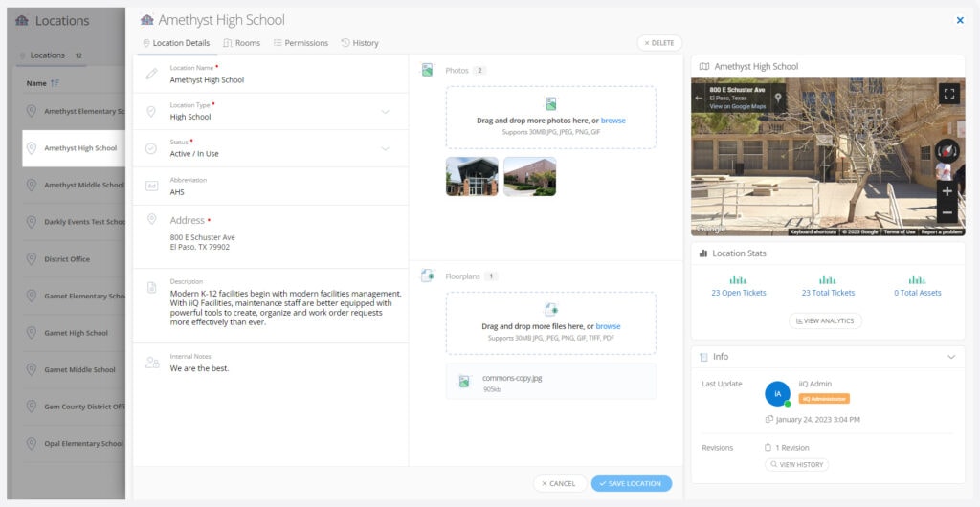Close the Amethyst High School panel
Screen dimensions: 980x507
[960, 21]
